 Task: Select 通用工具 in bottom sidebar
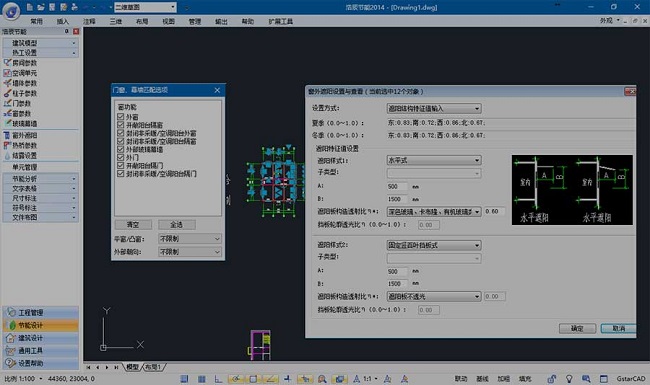(41, 351)
